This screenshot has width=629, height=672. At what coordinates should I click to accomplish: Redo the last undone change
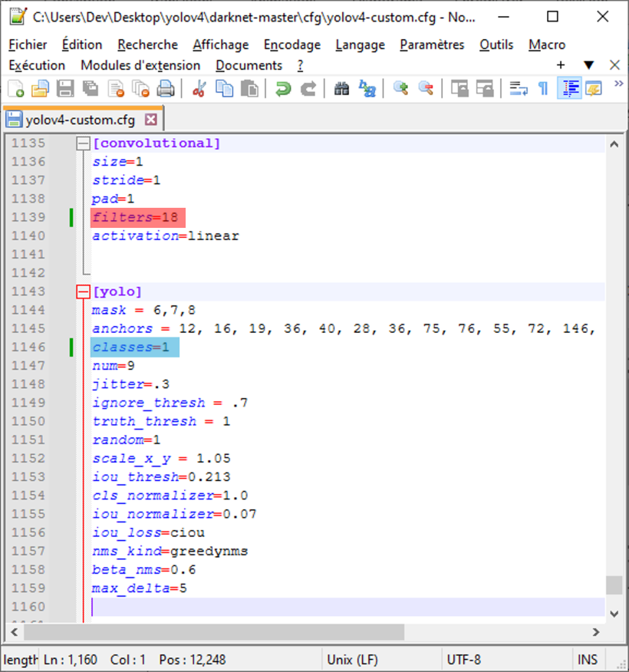pyautogui.click(x=308, y=89)
